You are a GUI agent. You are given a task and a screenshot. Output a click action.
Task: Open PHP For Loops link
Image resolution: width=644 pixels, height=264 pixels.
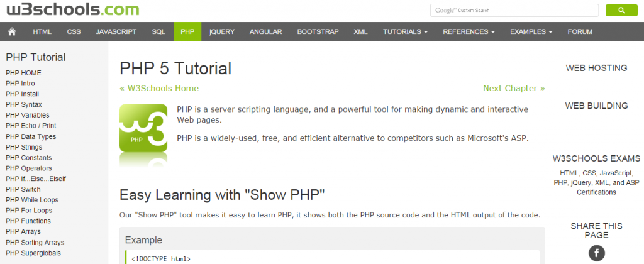(29, 210)
